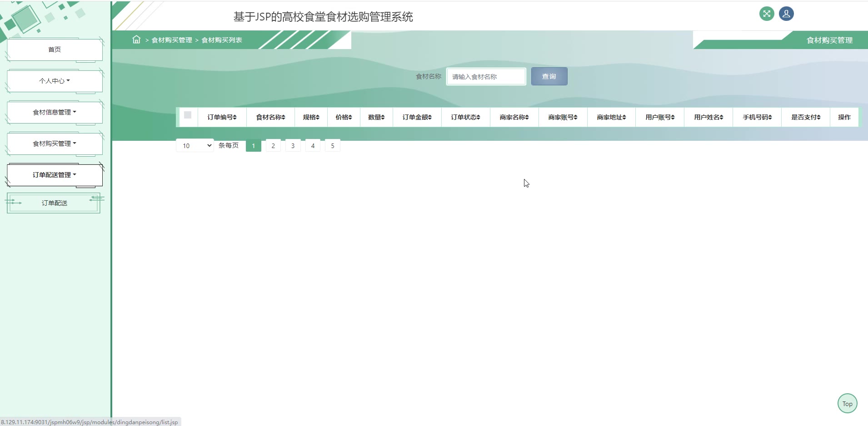Go to pagination page 3
Image resolution: width=868 pixels, height=426 pixels.
(293, 145)
